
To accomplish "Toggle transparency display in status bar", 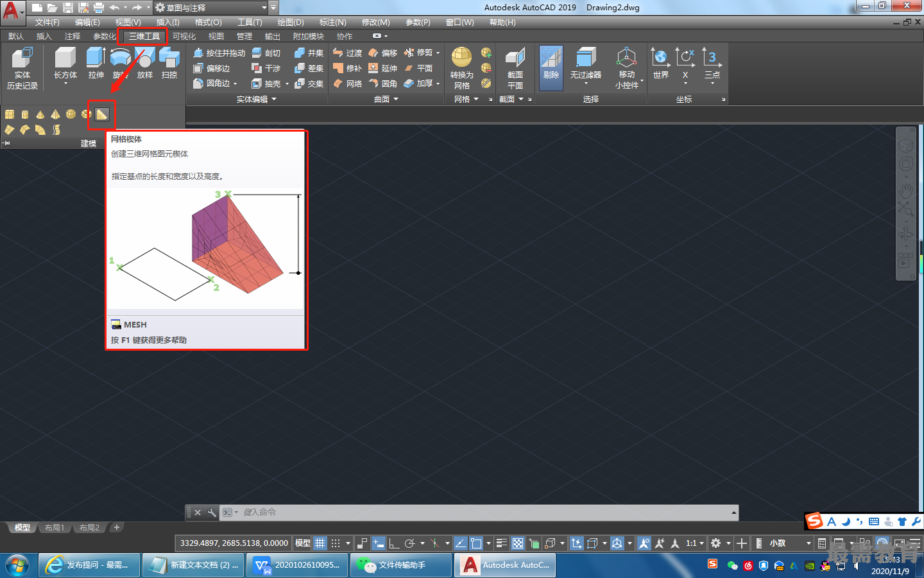I will 518,543.
